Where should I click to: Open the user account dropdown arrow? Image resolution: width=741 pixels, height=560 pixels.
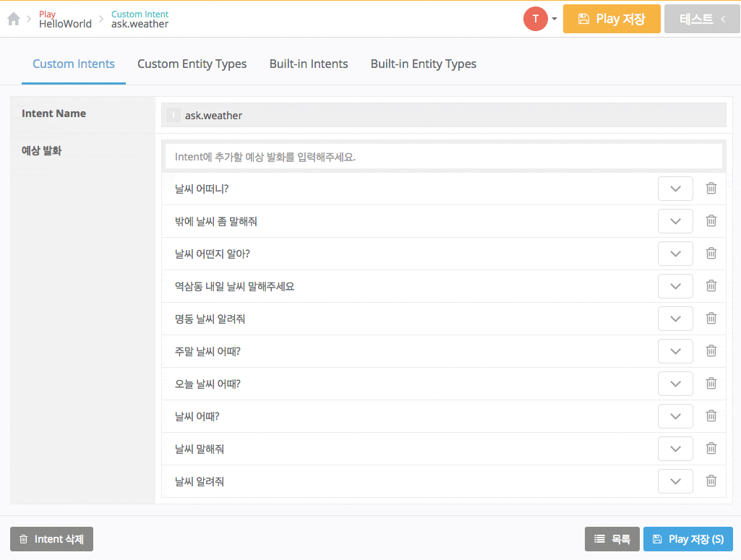(x=554, y=19)
